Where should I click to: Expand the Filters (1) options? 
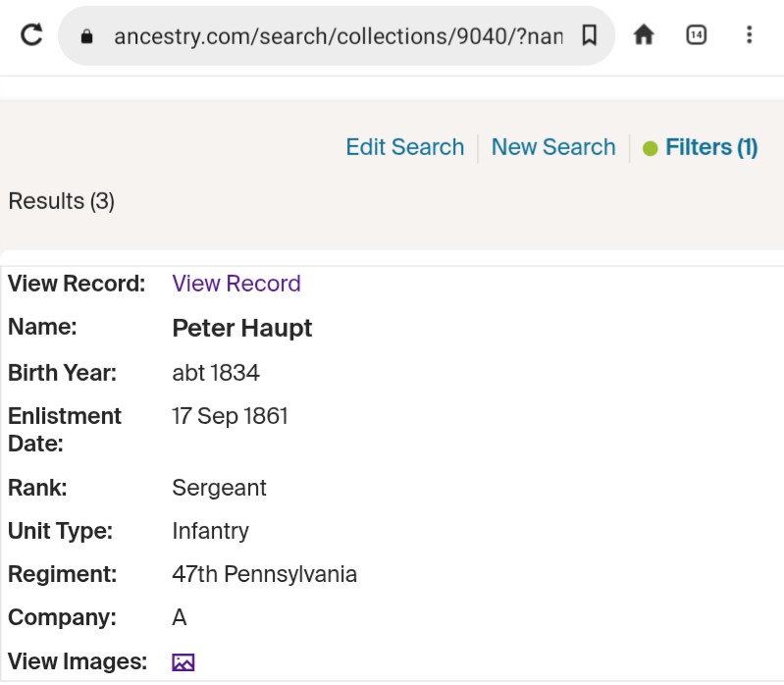(x=701, y=147)
